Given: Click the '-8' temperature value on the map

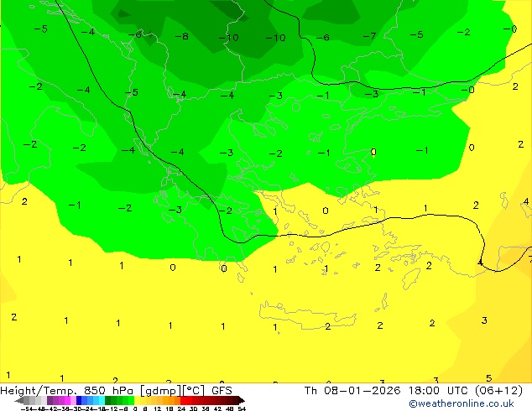Looking at the screenshot, I should click(x=181, y=36).
